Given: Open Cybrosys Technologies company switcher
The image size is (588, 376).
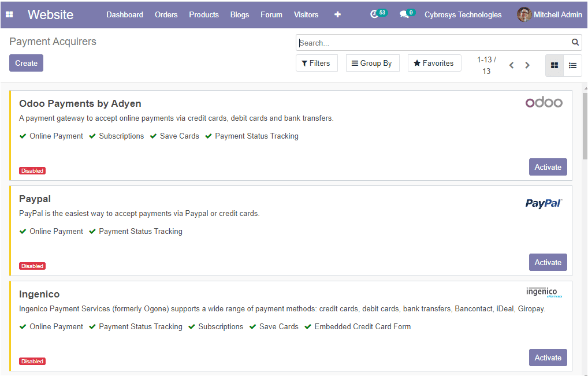Looking at the screenshot, I should click(463, 14).
